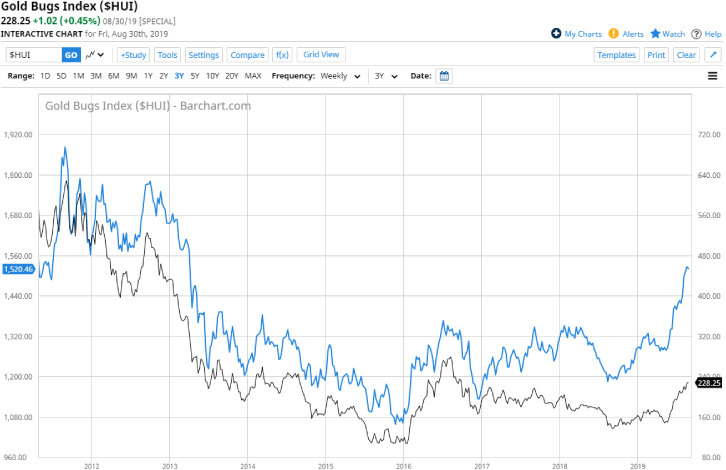The image size is (726, 470).
Task: Open Alerts bell icon
Action: pyautogui.click(x=614, y=34)
